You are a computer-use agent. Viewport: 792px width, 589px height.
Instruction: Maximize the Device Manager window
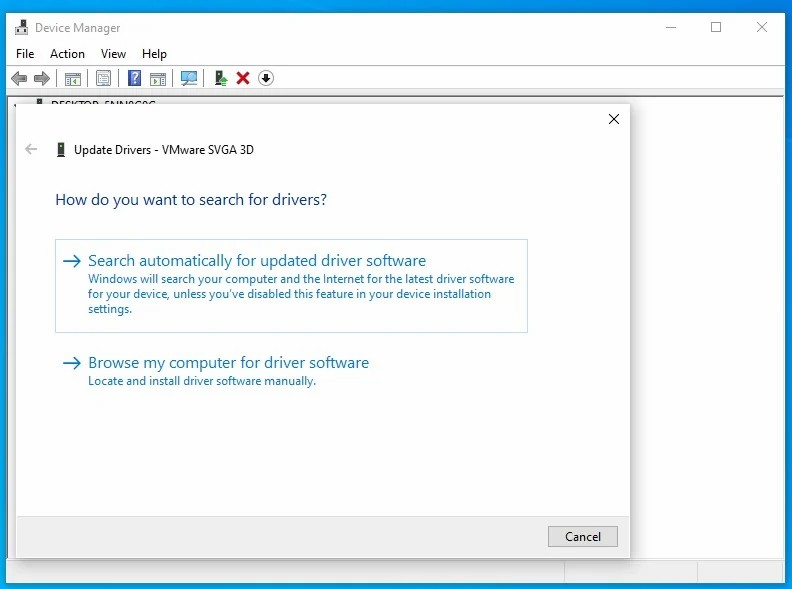click(716, 27)
